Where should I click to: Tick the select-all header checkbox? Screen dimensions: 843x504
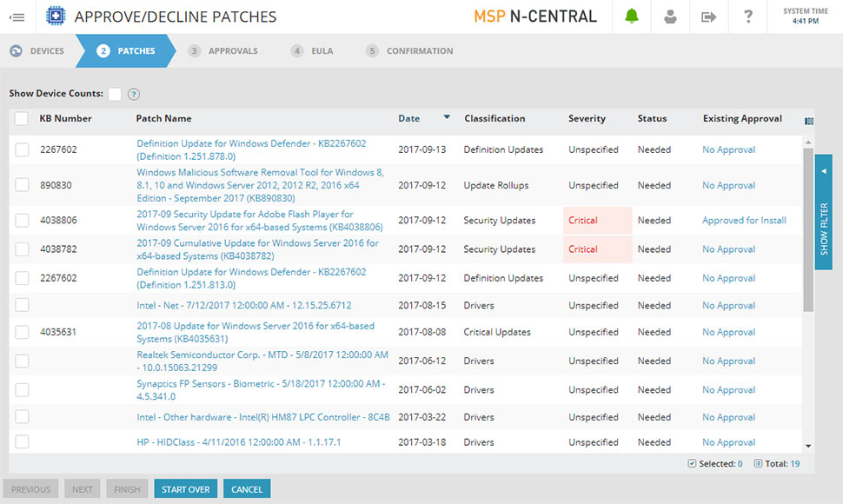click(x=22, y=119)
